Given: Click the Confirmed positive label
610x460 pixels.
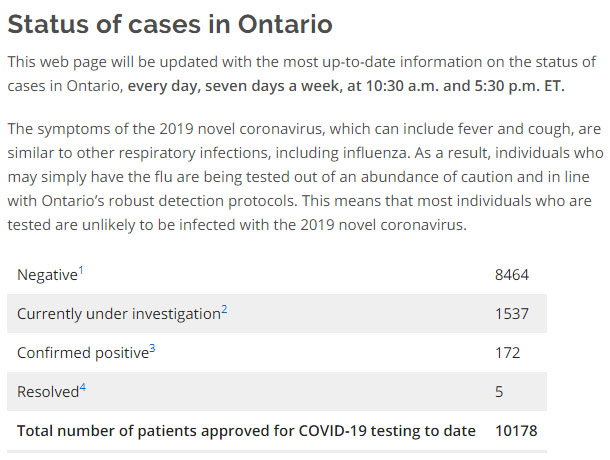Looking at the screenshot, I should point(82,353).
